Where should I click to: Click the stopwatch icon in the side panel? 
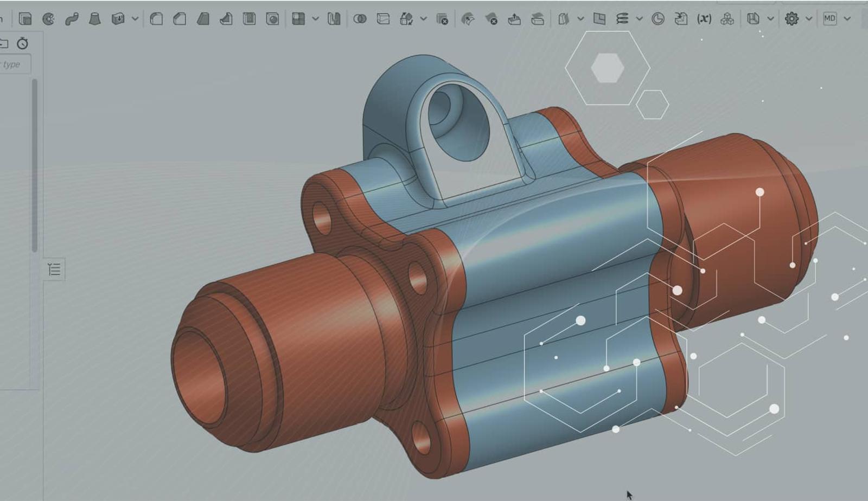pyautogui.click(x=22, y=43)
